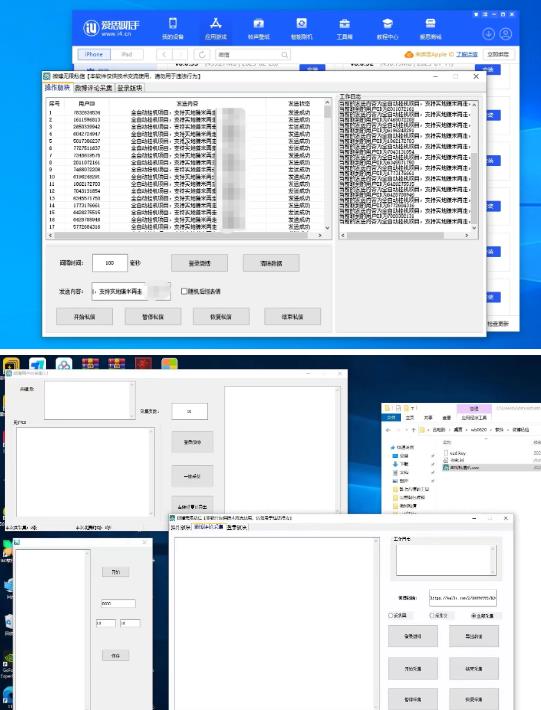541x710 pixels.
Task: Click the button right of the interval field
Action: (199, 263)
